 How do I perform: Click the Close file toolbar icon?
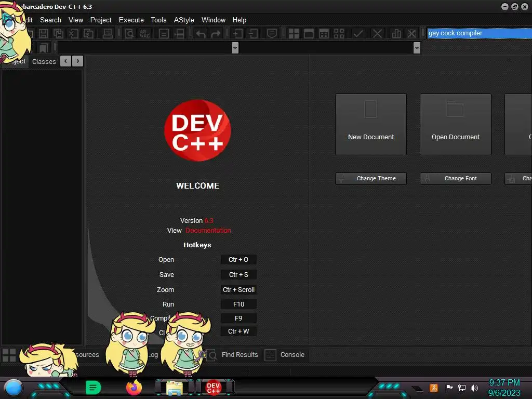coord(73,34)
